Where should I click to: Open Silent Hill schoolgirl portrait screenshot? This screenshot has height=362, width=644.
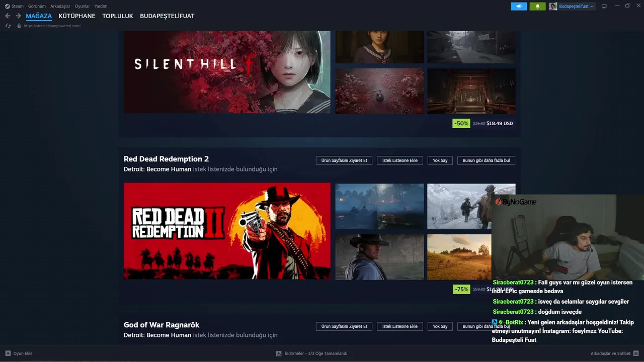tap(379, 47)
